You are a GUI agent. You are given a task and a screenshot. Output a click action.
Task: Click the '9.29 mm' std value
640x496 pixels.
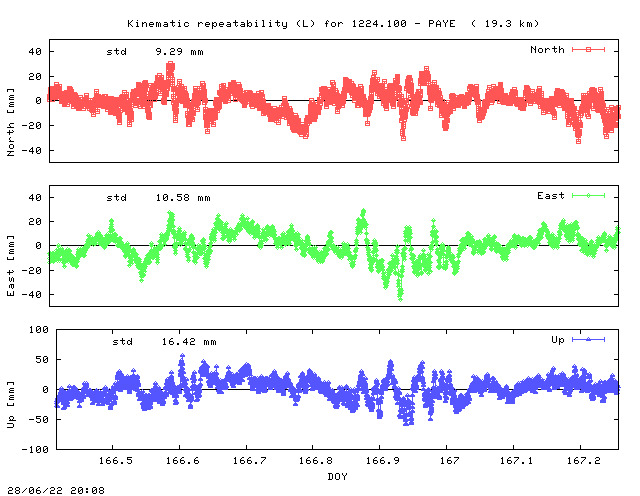179,52
